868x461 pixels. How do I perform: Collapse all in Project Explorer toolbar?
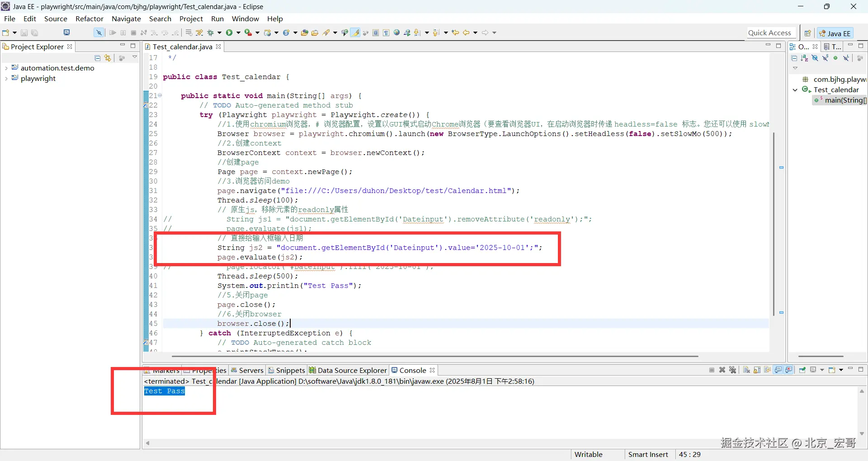point(97,58)
